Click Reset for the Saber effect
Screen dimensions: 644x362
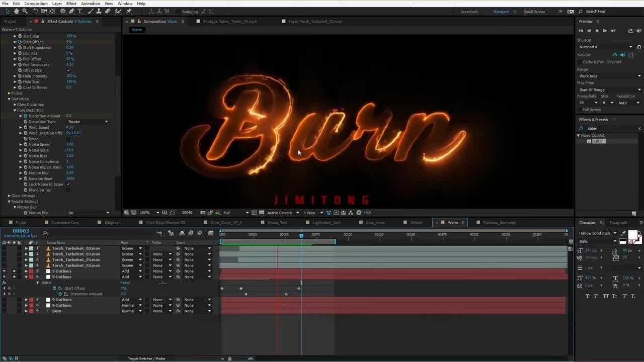click(125, 283)
